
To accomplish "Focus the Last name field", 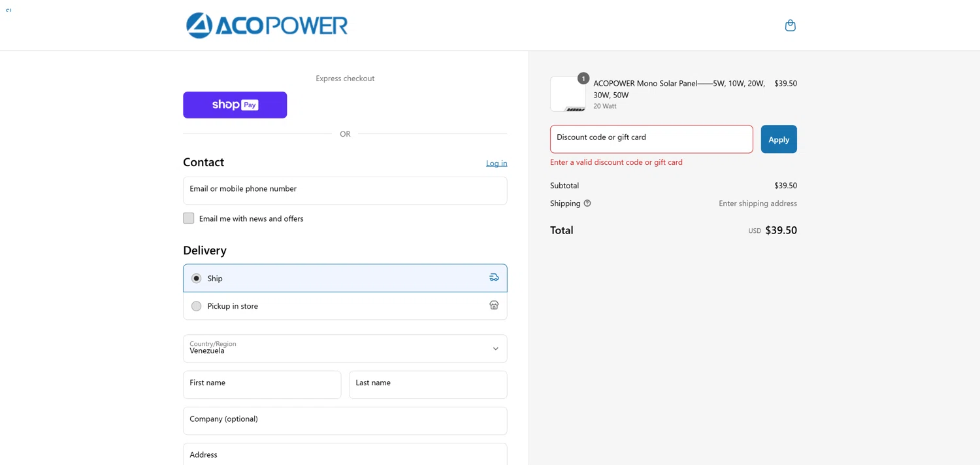I will pos(428,385).
